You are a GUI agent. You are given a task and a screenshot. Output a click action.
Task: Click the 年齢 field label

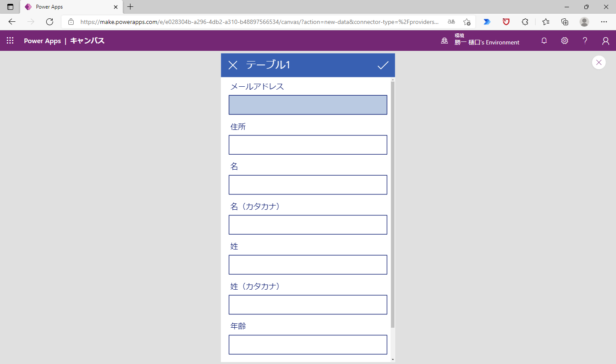(x=238, y=326)
